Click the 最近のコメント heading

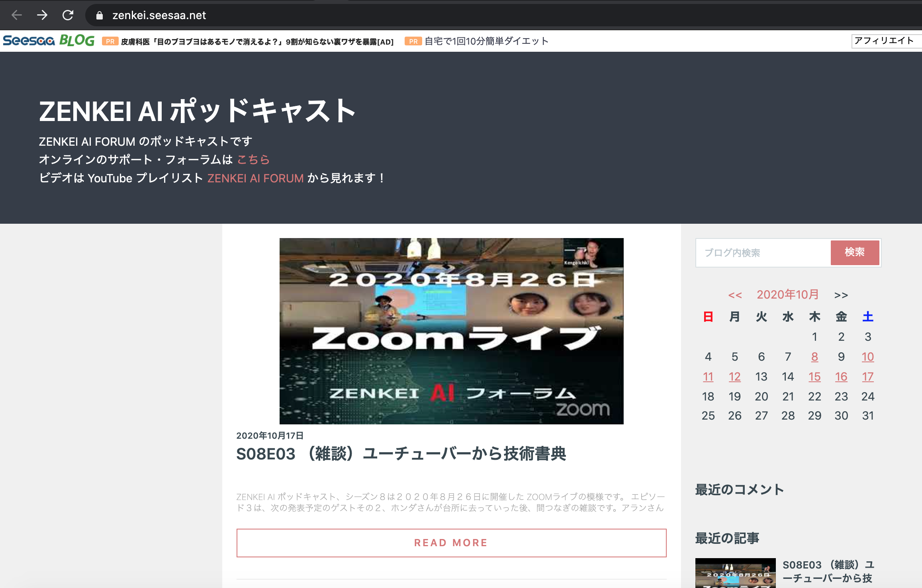click(x=740, y=489)
